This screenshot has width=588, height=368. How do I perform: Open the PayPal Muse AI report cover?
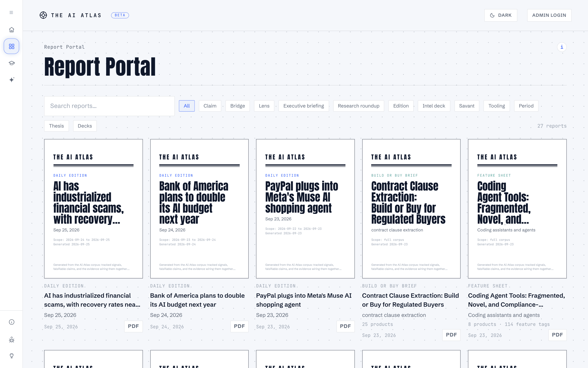[305, 209]
